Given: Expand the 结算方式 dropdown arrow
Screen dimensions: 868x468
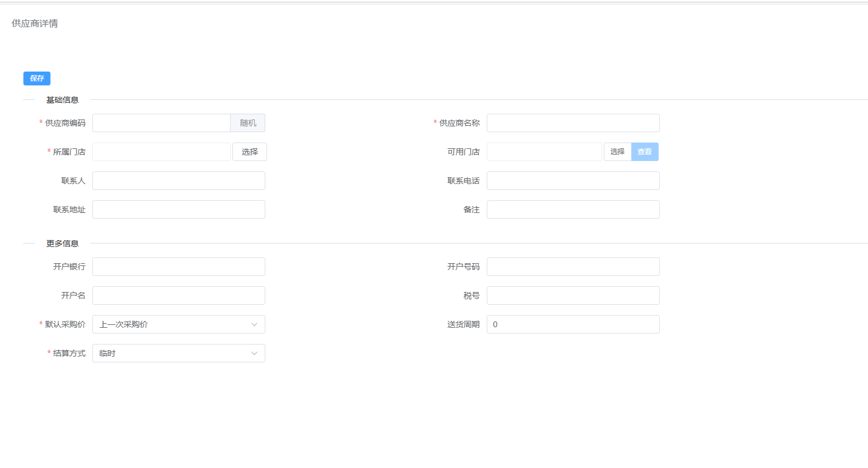Looking at the screenshot, I should click(254, 353).
